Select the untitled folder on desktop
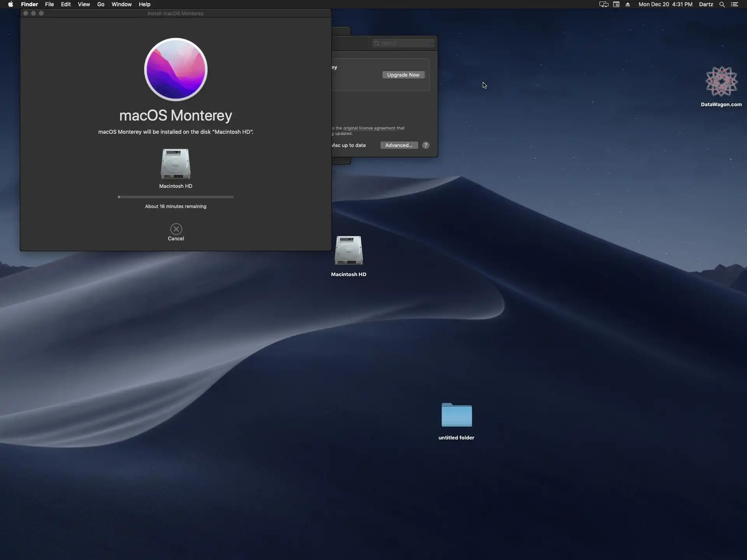 456,415
